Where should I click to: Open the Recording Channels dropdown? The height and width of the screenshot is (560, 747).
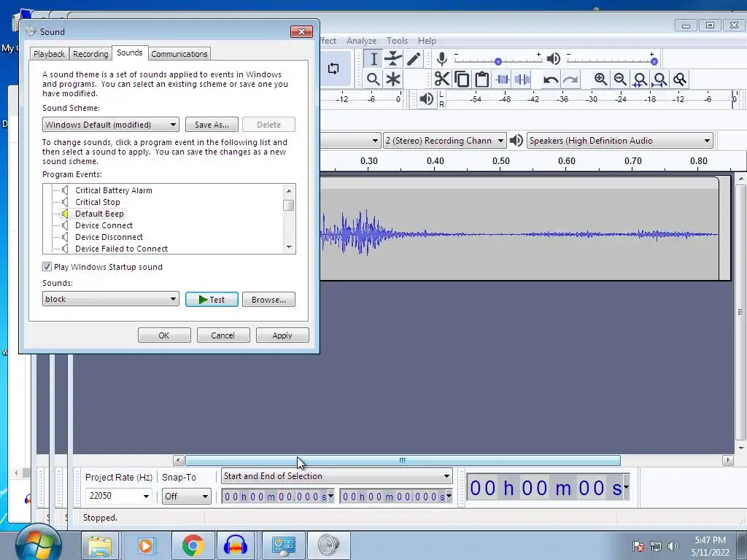point(444,141)
